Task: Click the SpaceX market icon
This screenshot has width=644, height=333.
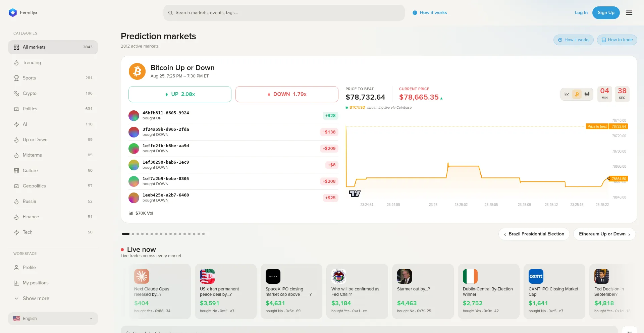Action: pos(273,276)
